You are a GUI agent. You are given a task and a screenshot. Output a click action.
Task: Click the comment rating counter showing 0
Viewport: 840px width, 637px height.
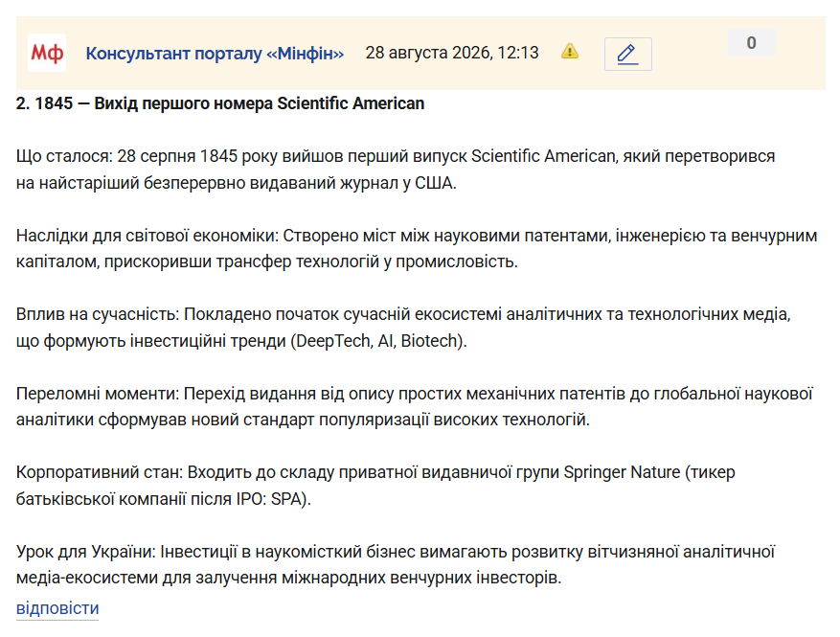pos(752,42)
